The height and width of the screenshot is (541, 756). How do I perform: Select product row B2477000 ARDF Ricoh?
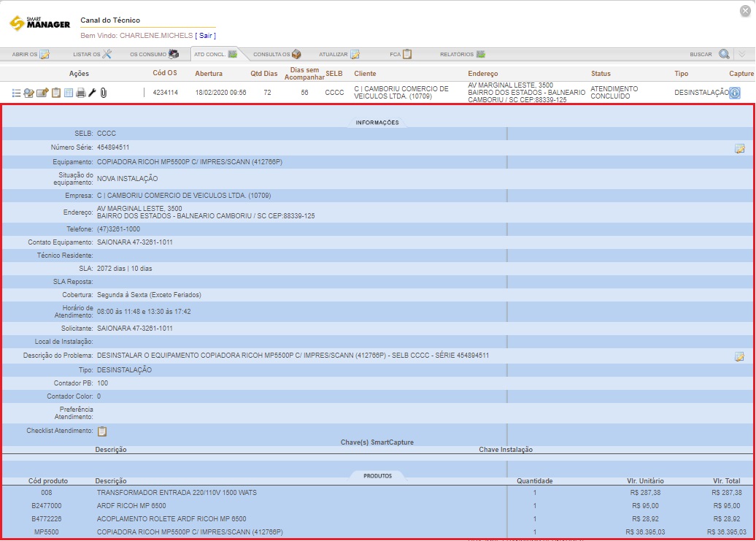pyautogui.click(x=377, y=506)
